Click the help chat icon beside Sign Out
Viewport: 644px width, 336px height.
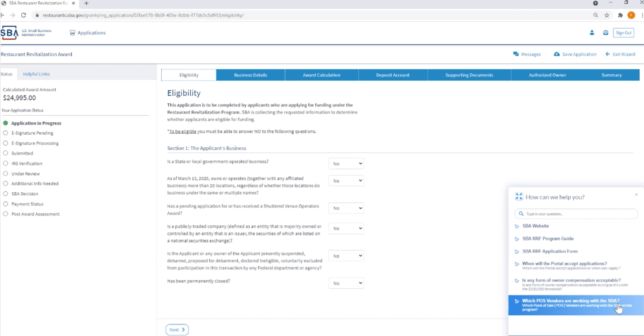coord(605,33)
